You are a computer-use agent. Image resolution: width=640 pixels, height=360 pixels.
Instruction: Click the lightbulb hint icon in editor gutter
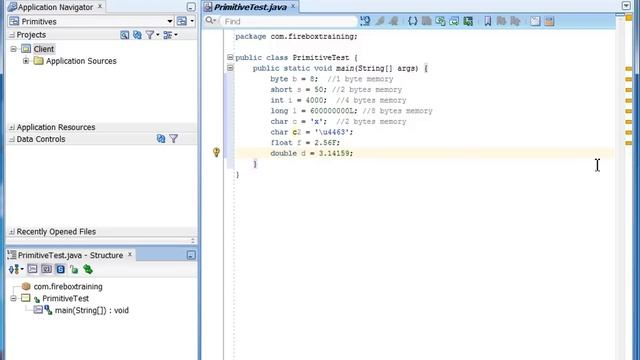click(216, 153)
